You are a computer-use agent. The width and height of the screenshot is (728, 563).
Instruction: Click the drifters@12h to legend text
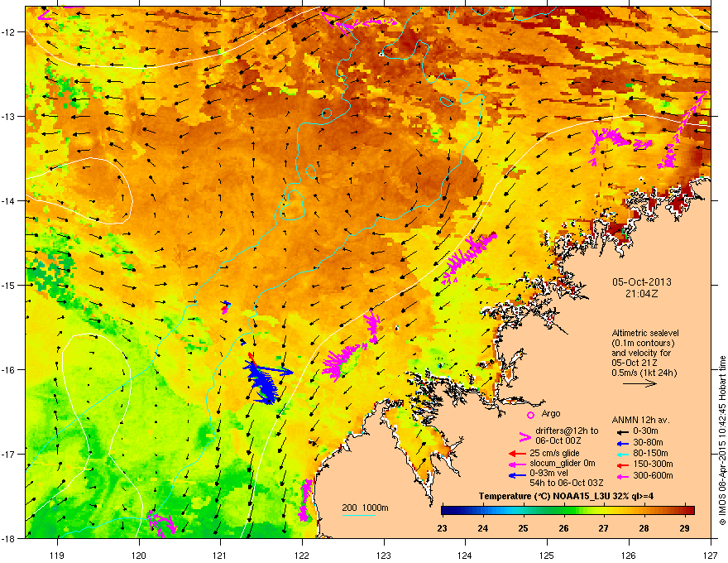coord(567,431)
